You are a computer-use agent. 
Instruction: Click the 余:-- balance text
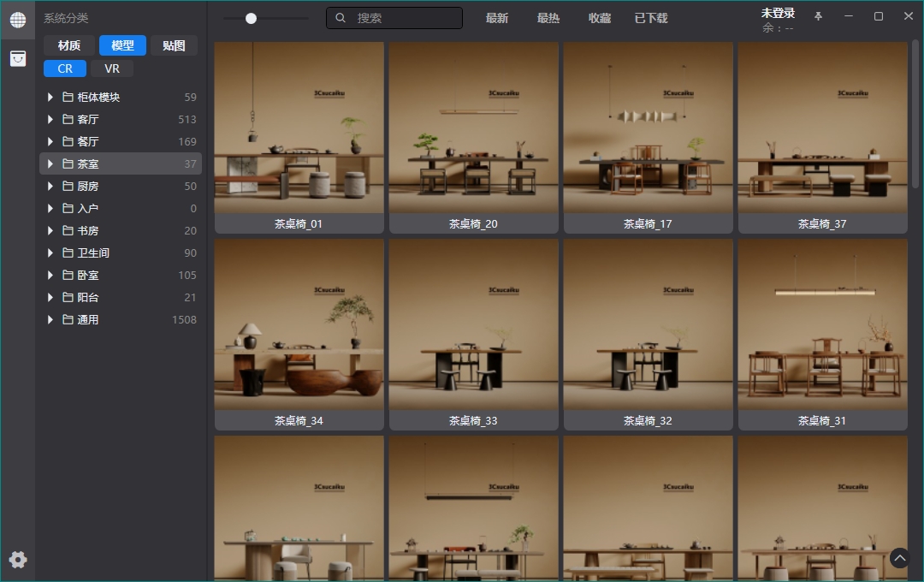pyautogui.click(x=778, y=27)
